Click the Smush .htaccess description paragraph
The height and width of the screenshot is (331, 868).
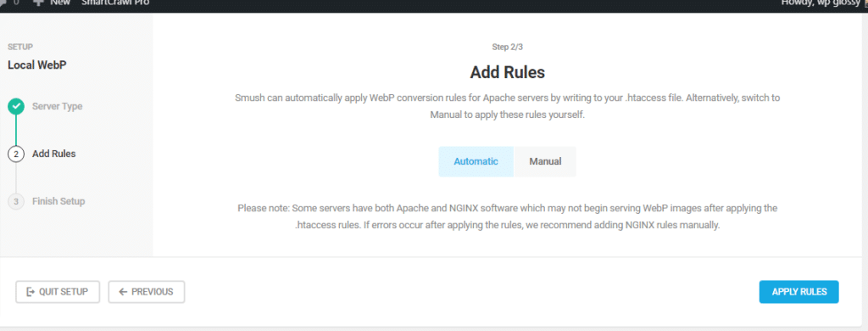(508, 106)
